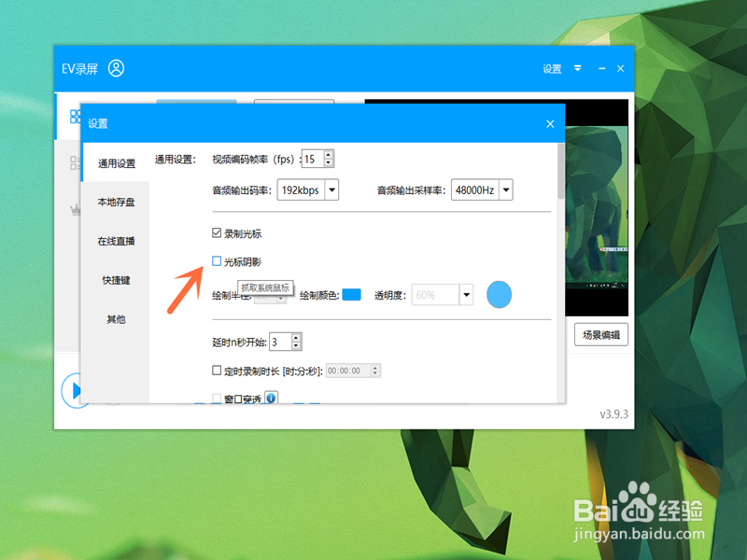
Task: Click the fps input field showing 15
Action: [313, 159]
